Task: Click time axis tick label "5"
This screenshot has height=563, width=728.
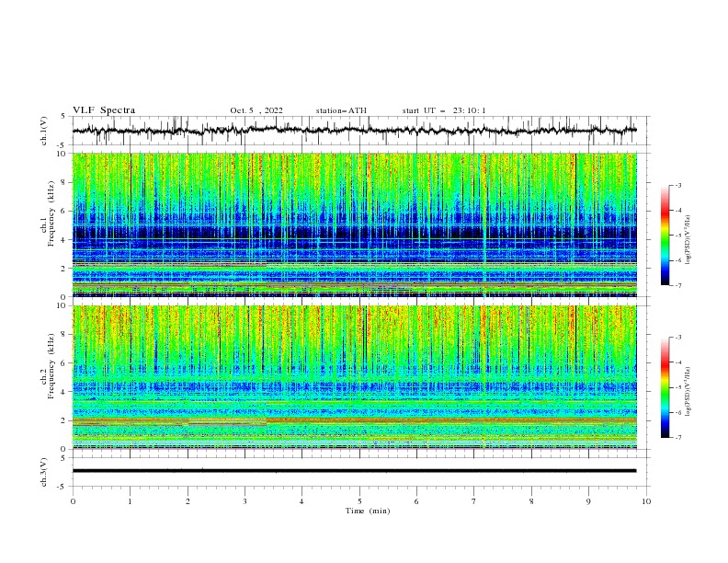Action: (359, 501)
